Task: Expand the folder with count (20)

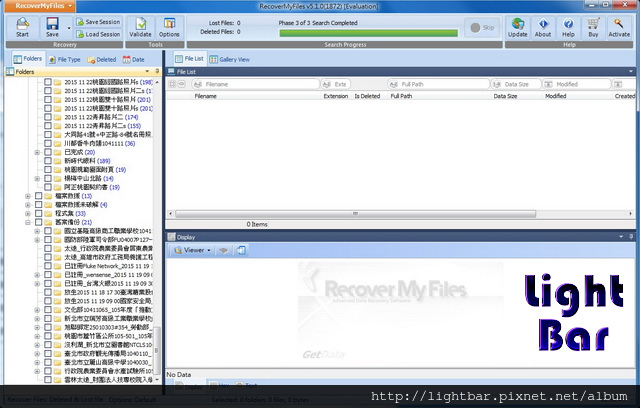Action: pyautogui.click(x=37, y=152)
